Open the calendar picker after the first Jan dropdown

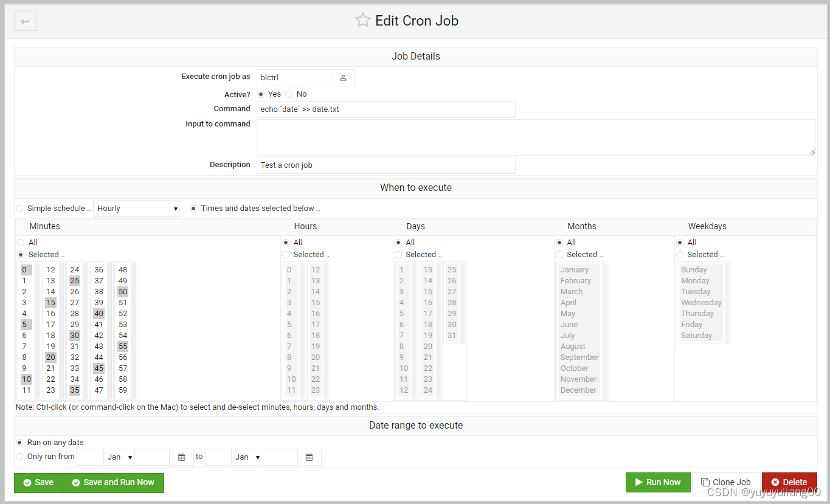[x=181, y=457]
